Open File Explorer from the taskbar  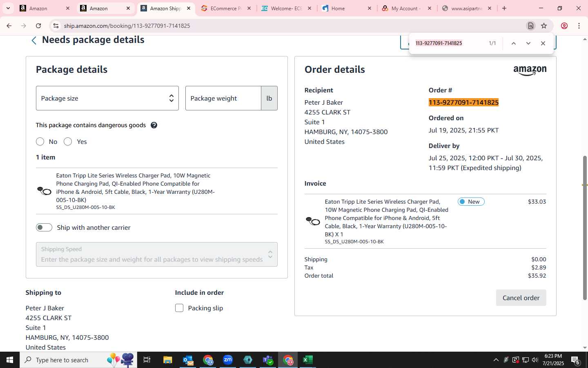(x=168, y=360)
